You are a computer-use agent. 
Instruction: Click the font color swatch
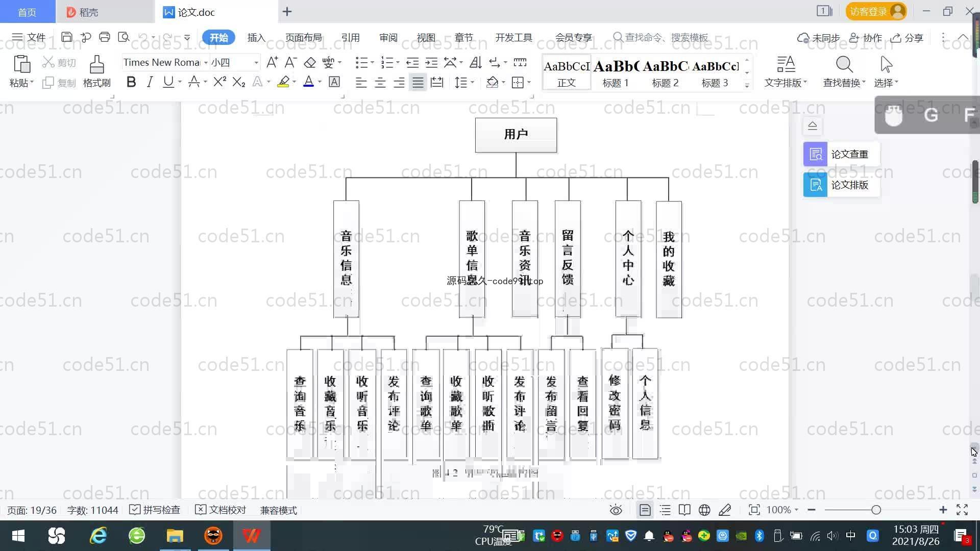[x=309, y=82]
